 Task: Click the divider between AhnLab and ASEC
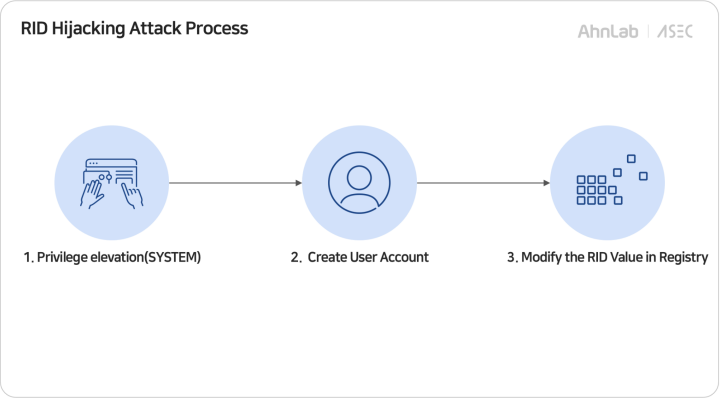pos(648,31)
